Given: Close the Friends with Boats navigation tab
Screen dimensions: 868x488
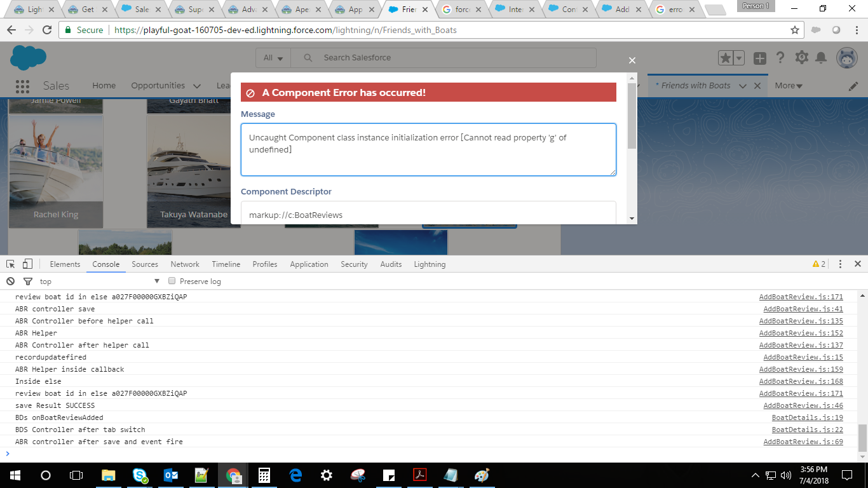Looking at the screenshot, I should coord(757,86).
